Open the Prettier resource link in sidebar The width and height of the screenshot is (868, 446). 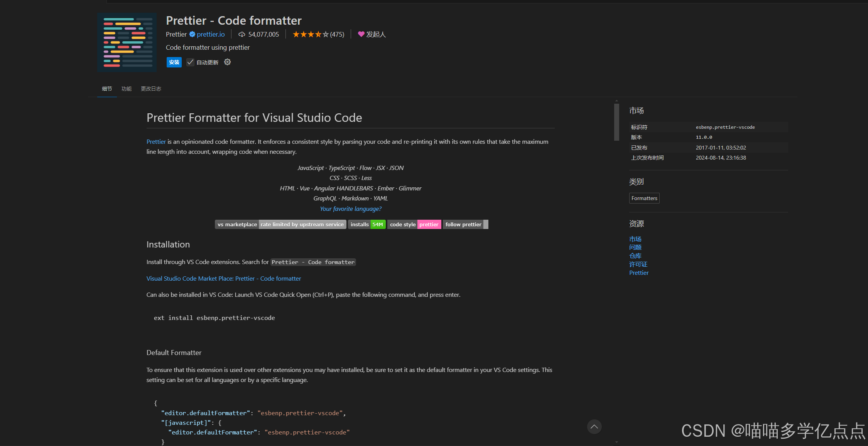pyautogui.click(x=639, y=273)
